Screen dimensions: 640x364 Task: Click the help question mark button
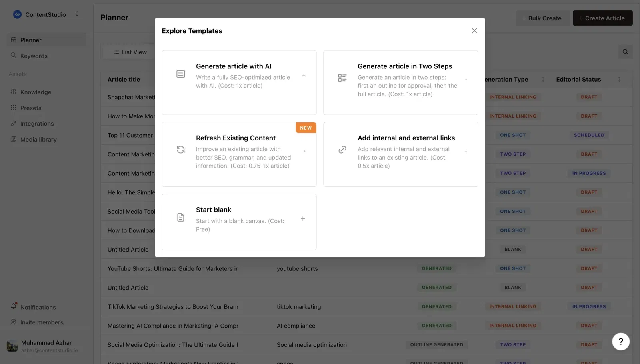click(620, 342)
